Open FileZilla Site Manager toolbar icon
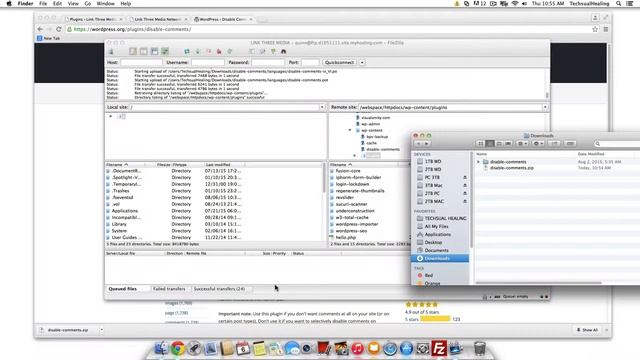This screenshot has width=640, height=360. pyautogui.click(x=111, y=51)
